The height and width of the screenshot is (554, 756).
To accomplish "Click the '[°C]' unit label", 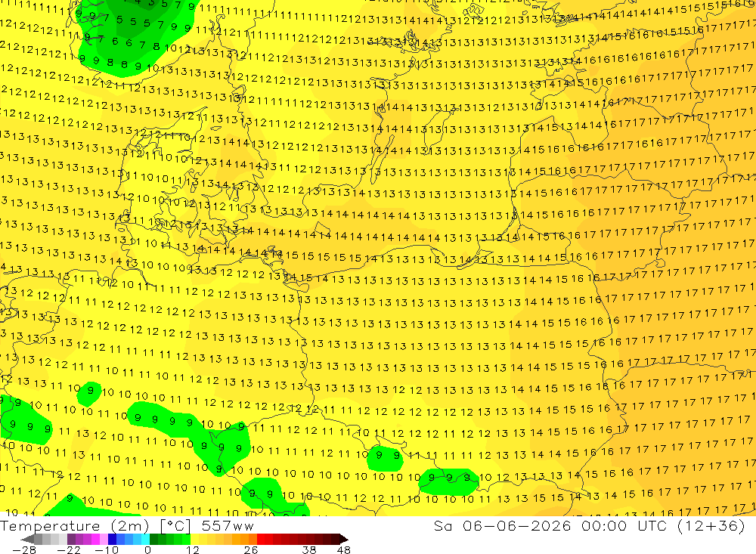I will coord(175,526).
